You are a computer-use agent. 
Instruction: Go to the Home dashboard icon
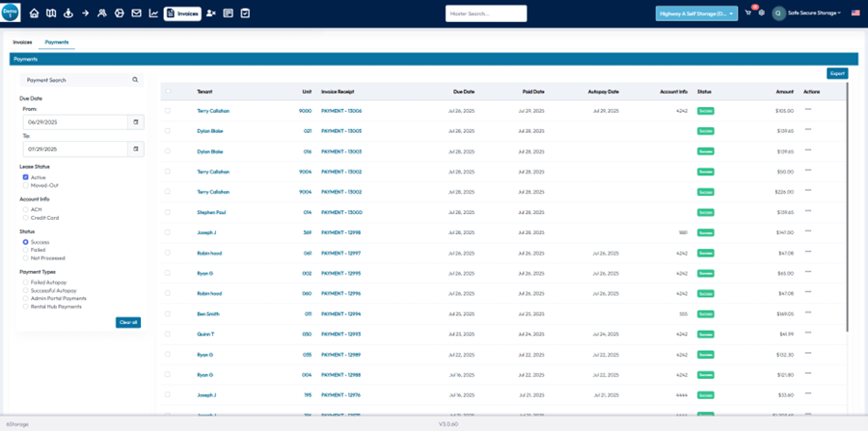[35, 13]
